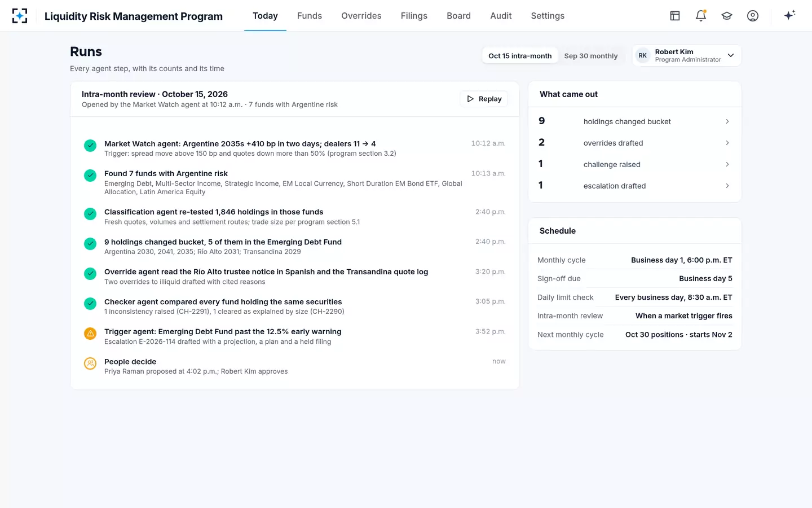Open the Board tab
The height and width of the screenshot is (508, 812).
[458, 16]
